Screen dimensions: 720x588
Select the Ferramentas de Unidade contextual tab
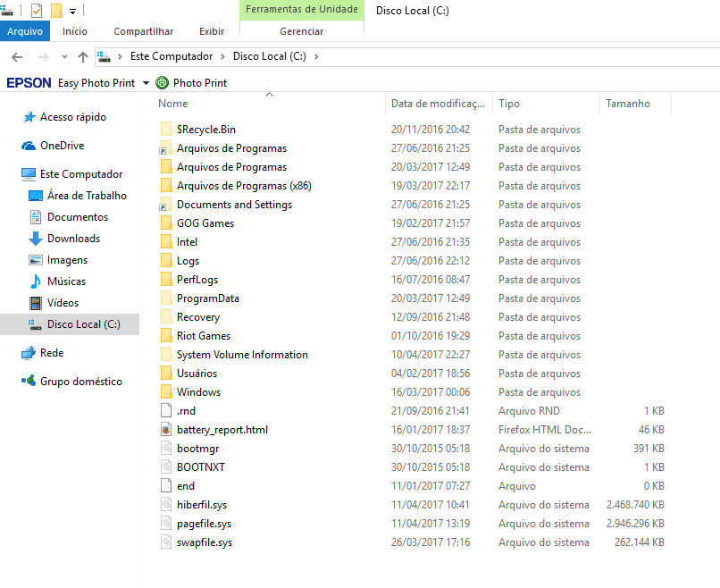click(302, 9)
